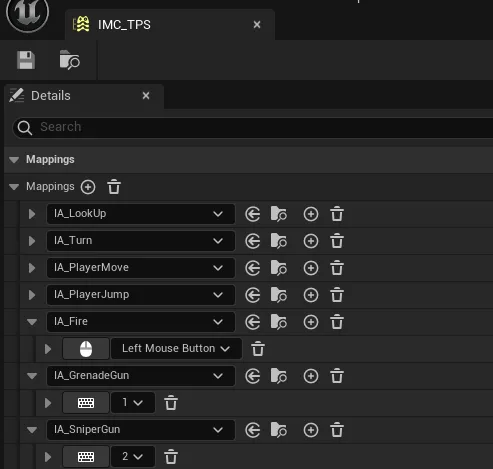The width and height of the screenshot is (493, 469).
Task: Browse to IA_GrenadeGun in Content Browser
Action: coord(279,376)
